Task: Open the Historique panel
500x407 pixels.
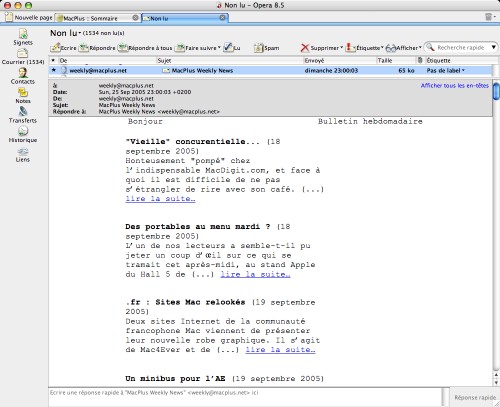Action: pos(23,135)
